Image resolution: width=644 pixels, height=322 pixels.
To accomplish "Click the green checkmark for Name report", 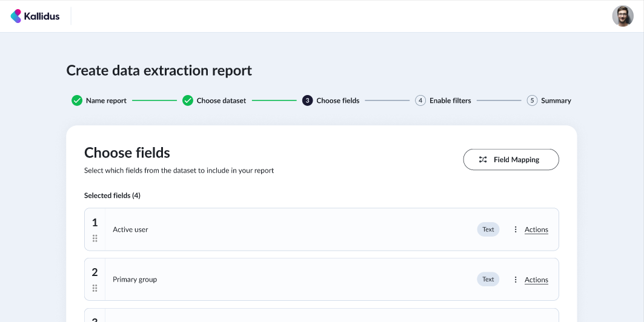I will click(77, 100).
